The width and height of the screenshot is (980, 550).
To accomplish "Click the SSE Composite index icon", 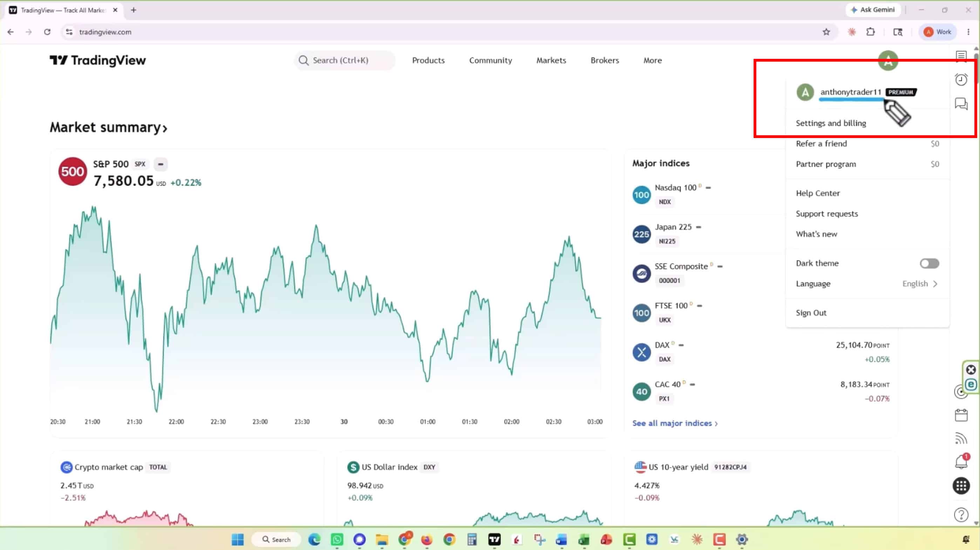I will tap(641, 274).
